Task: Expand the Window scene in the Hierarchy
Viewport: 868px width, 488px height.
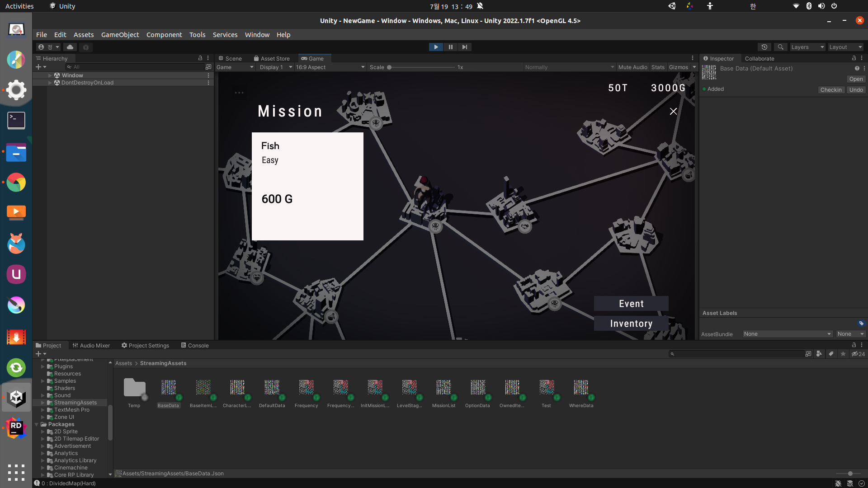Action: (50, 75)
